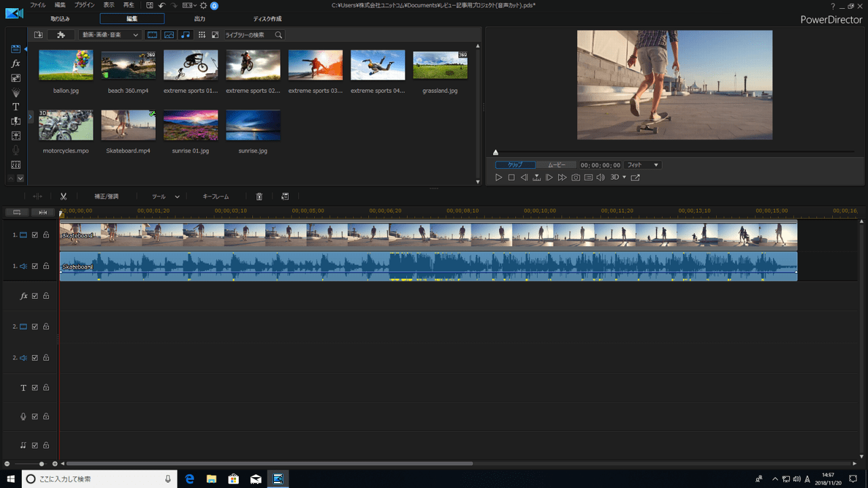Open the Audio Mixing Room in sidebar
The image size is (868, 488).
(16, 136)
